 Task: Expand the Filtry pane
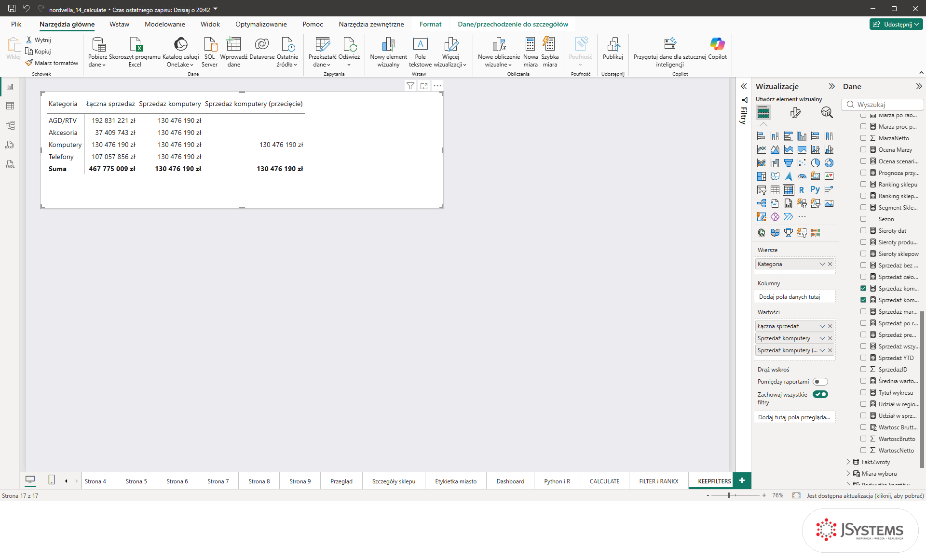pos(744,86)
